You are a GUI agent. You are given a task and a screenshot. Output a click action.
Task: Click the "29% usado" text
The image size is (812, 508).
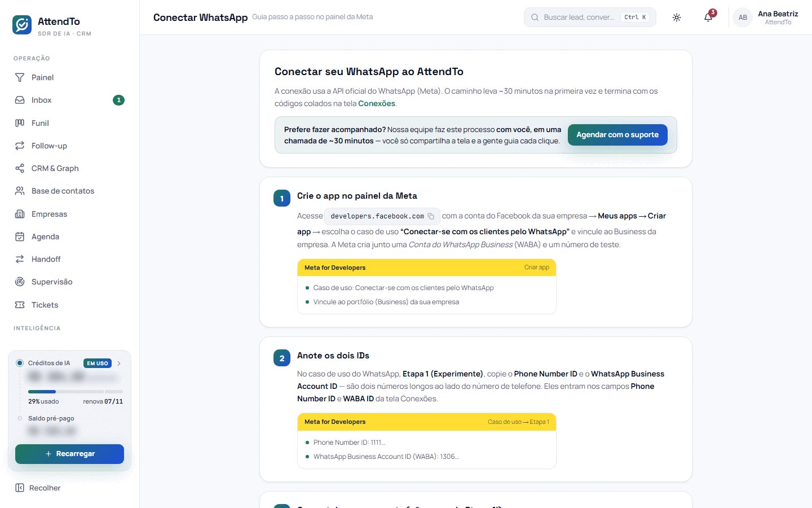click(x=43, y=401)
